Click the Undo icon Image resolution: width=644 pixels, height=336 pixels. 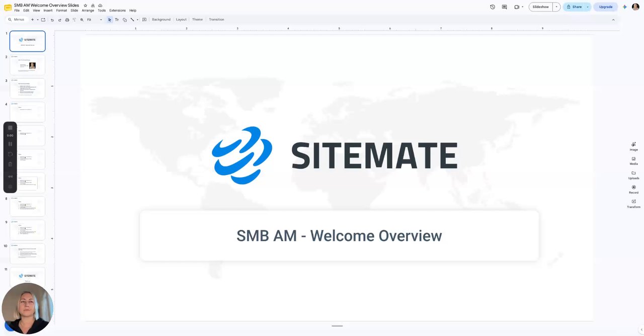pos(52,20)
